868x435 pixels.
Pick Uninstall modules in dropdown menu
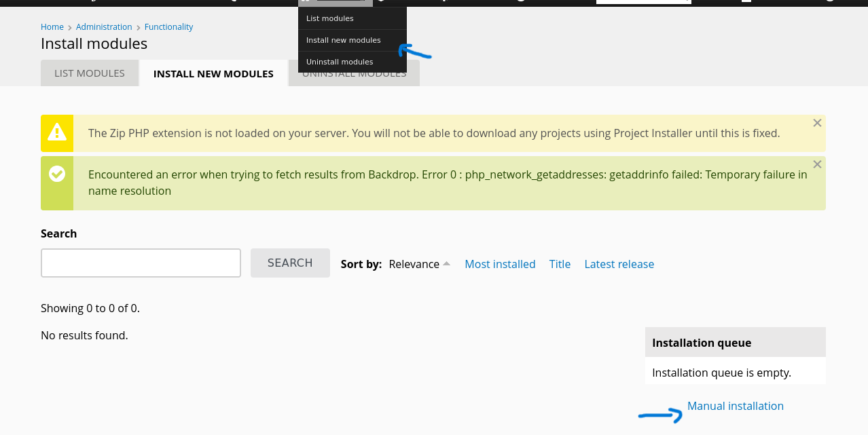click(340, 62)
